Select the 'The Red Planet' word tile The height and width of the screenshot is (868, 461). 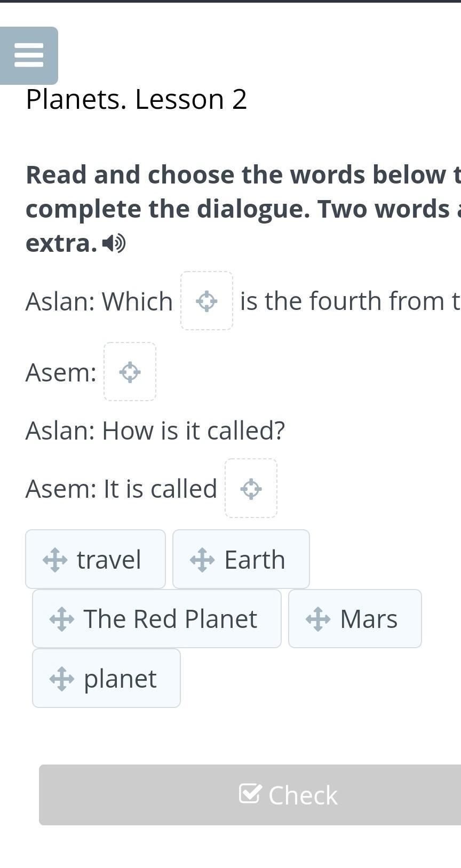click(x=170, y=619)
